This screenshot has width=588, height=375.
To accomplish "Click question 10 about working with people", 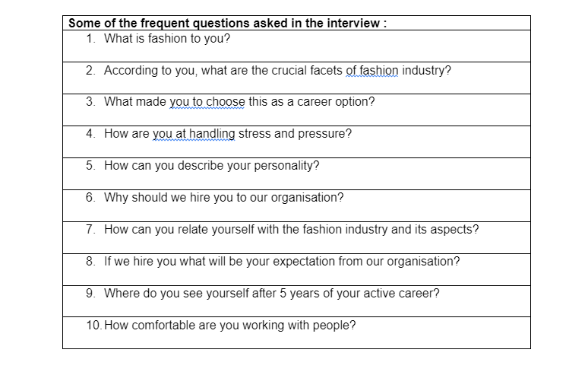I will (230, 325).
